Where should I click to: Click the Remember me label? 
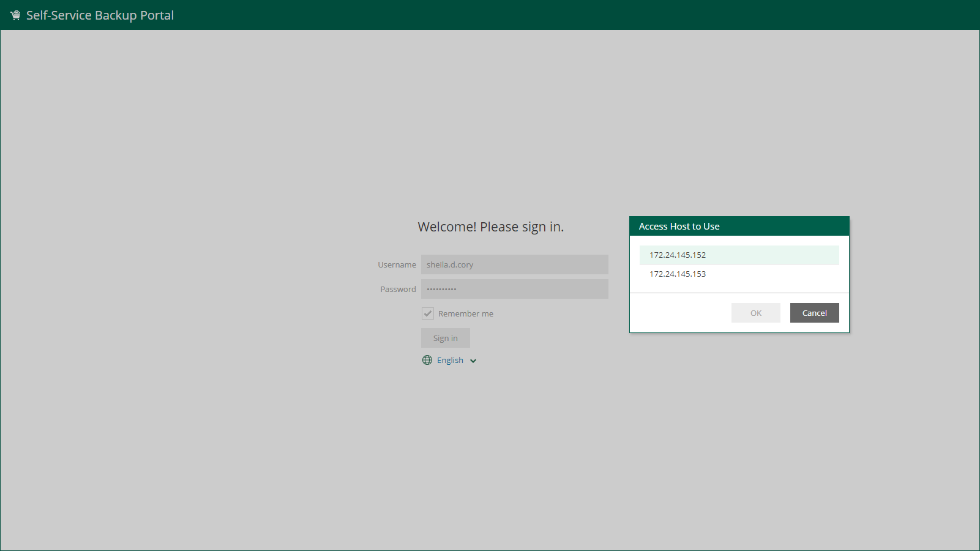[466, 313]
